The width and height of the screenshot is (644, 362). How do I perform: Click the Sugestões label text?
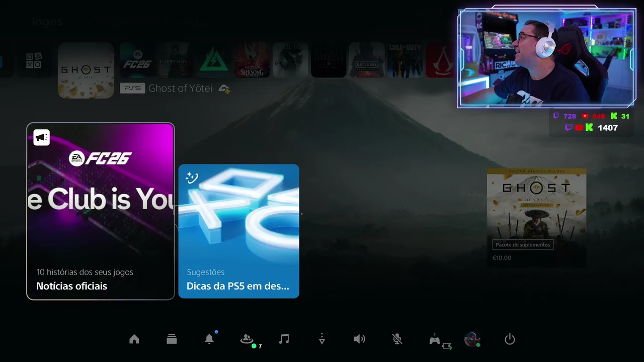(x=205, y=272)
